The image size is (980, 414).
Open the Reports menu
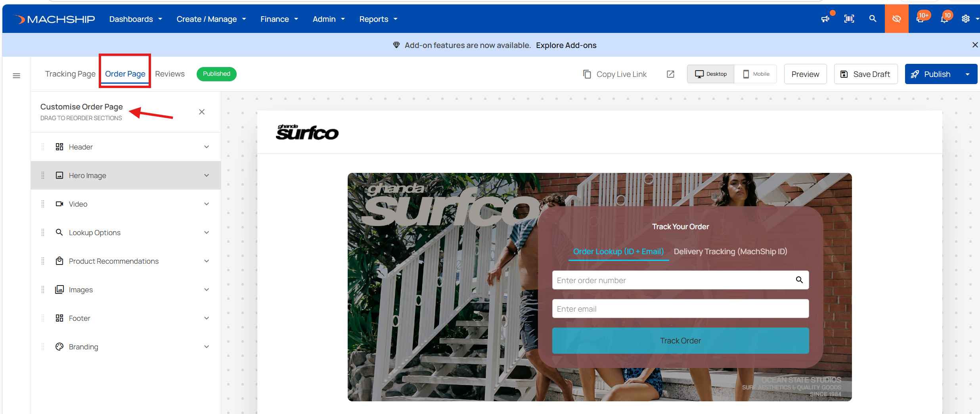(x=378, y=19)
